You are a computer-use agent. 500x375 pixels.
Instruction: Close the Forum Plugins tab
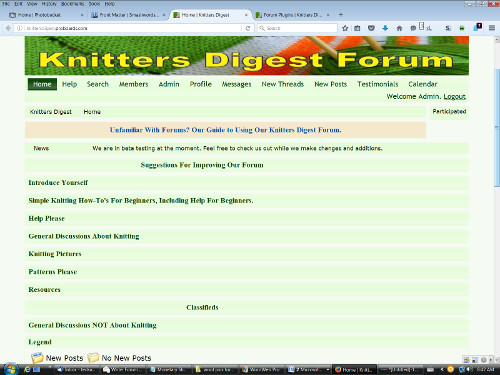328,15
